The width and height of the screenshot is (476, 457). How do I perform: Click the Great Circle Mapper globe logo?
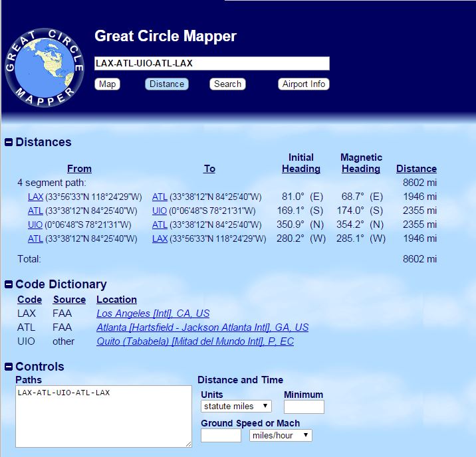pos(45,68)
